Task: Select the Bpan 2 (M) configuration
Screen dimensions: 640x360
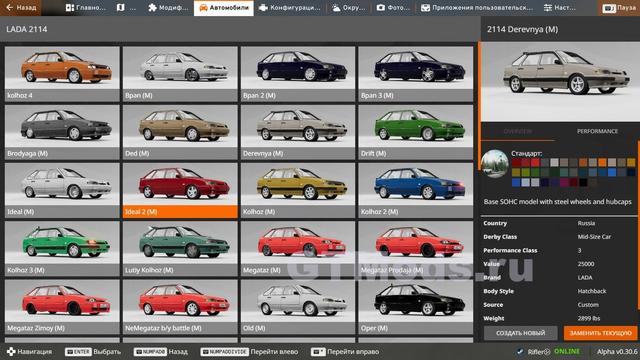Action: click(x=298, y=74)
